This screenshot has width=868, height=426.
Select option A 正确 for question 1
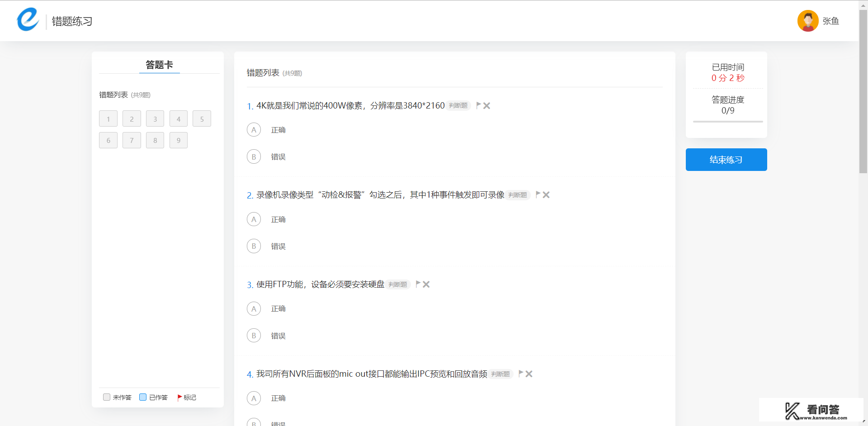point(254,130)
